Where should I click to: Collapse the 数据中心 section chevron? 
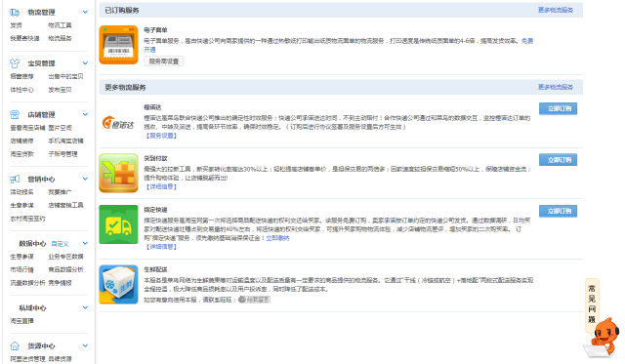click(x=85, y=243)
